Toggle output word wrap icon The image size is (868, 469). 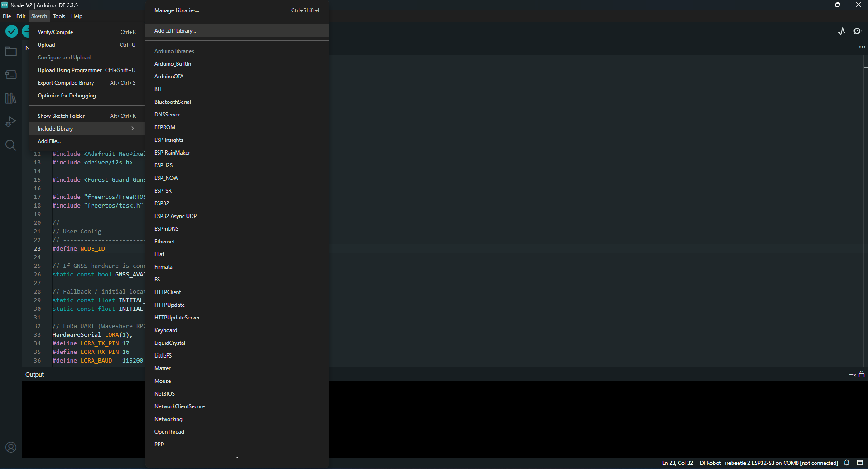coord(853,374)
